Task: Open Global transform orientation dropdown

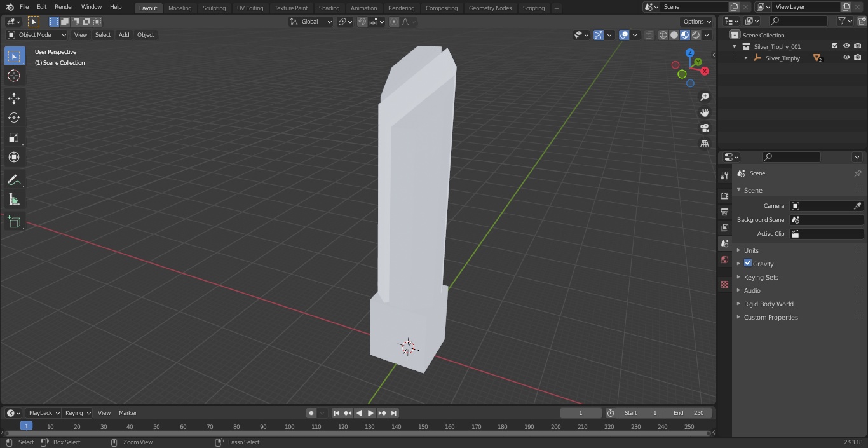Action: 311,22
